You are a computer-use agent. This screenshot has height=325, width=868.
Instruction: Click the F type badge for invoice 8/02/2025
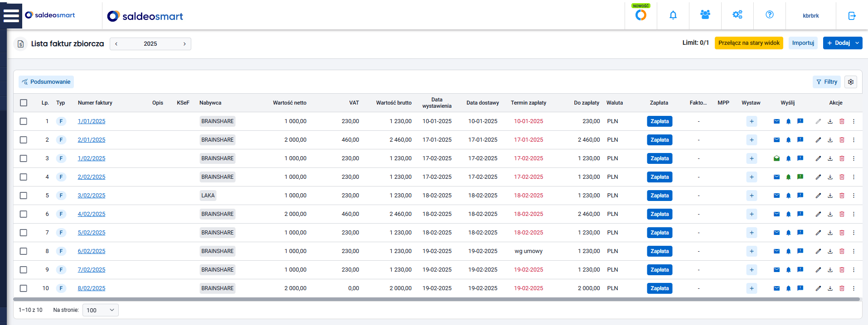(x=61, y=288)
